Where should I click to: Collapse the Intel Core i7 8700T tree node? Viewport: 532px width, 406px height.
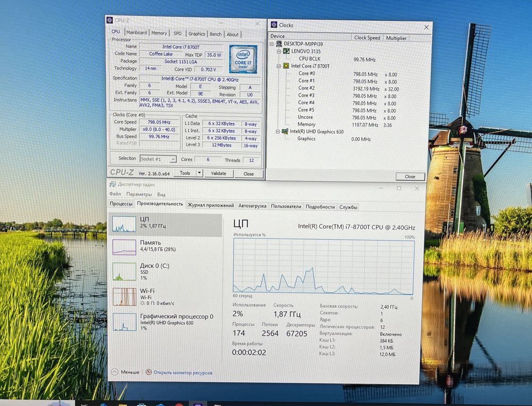coord(279,66)
